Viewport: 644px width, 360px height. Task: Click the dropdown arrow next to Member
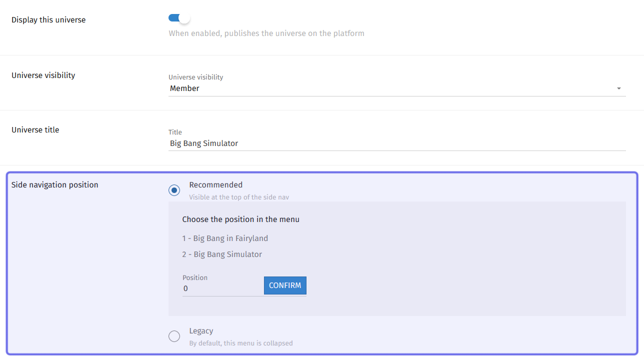(x=619, y=88)
